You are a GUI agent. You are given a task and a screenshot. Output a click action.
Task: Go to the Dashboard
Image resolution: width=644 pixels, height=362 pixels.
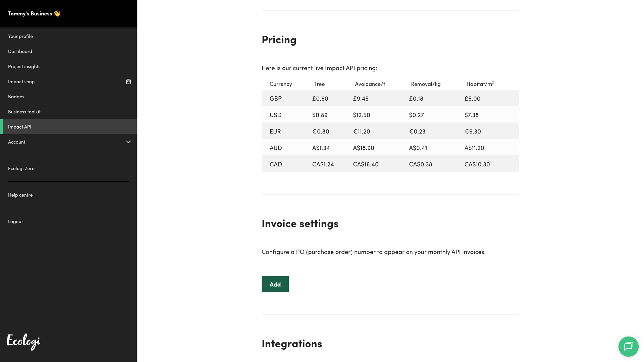(20, 51)
